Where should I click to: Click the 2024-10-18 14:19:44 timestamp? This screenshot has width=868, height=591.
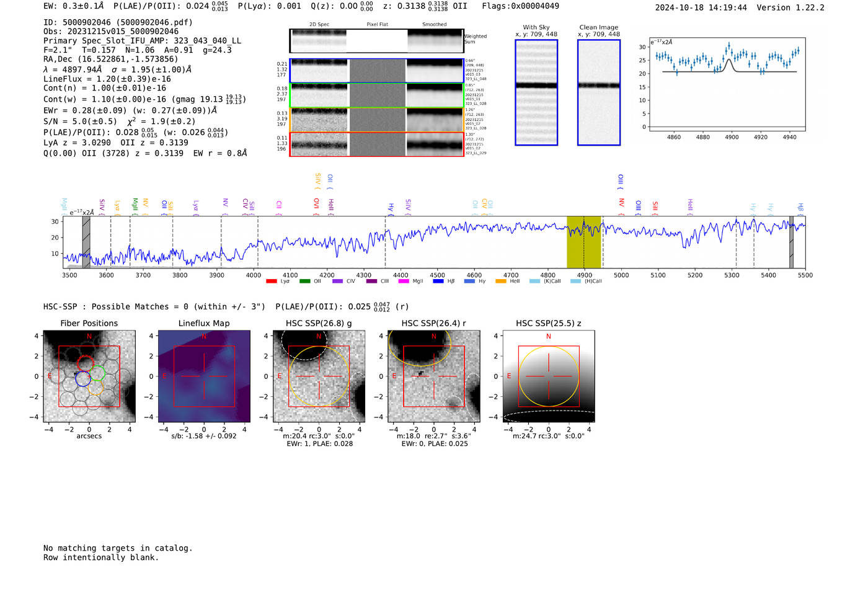(x=701, y=7)
